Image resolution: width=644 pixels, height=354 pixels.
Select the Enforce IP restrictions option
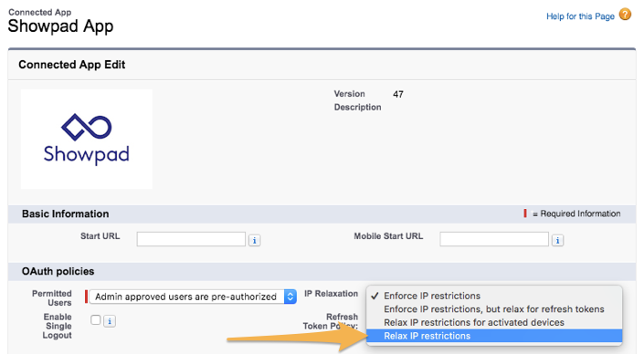(x=494, y=296)
